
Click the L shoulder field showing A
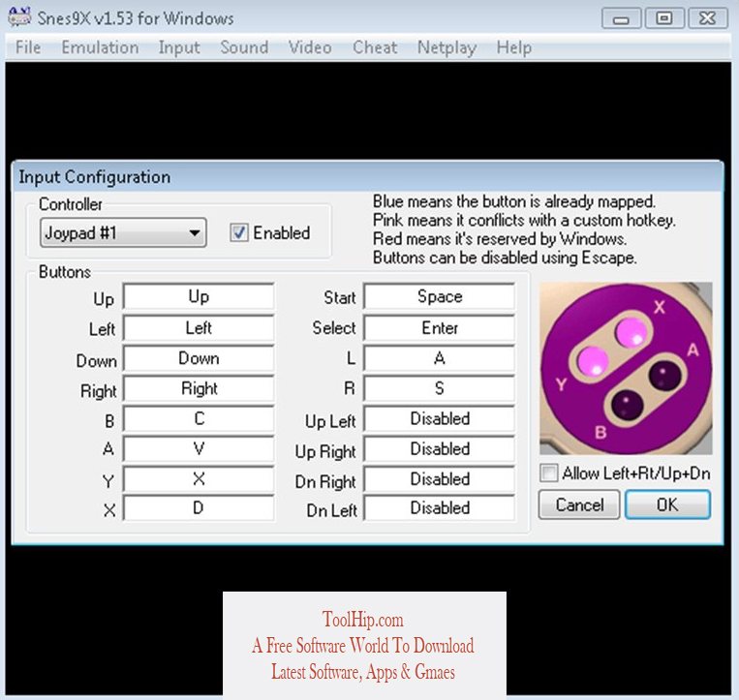(x=440, y=358)
